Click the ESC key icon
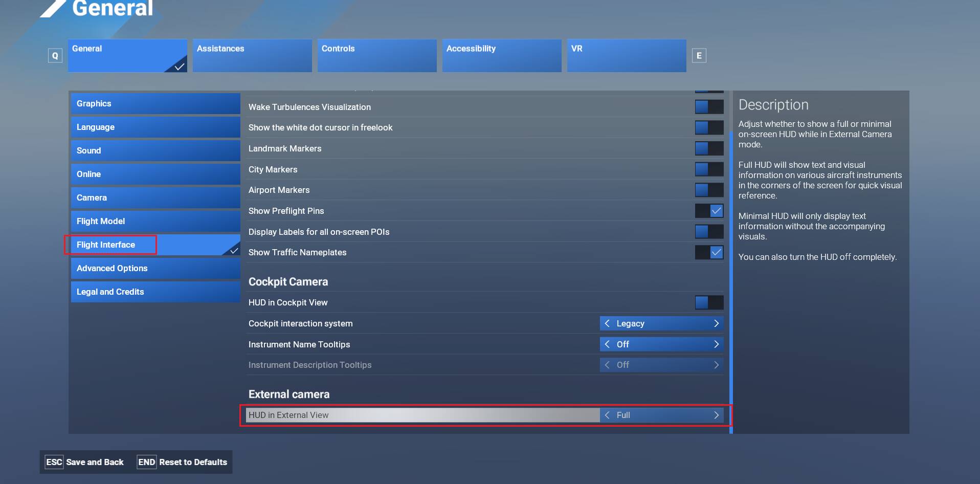 coord(54,462)
